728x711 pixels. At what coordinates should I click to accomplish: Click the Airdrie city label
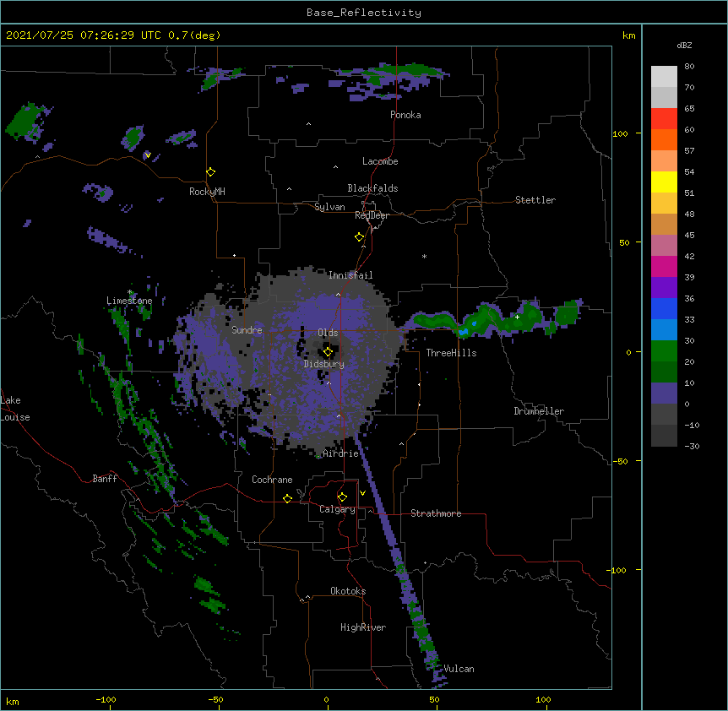tap(341, 453)
